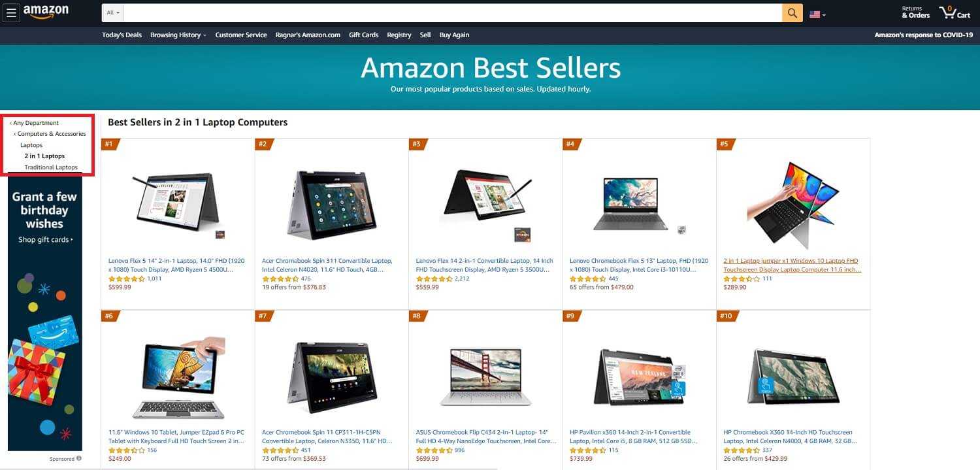Viewport: 980px width, 470px height.
Task: Click star rating of Lenovo Flex 5 14"
Action: [x=127, y=279]
